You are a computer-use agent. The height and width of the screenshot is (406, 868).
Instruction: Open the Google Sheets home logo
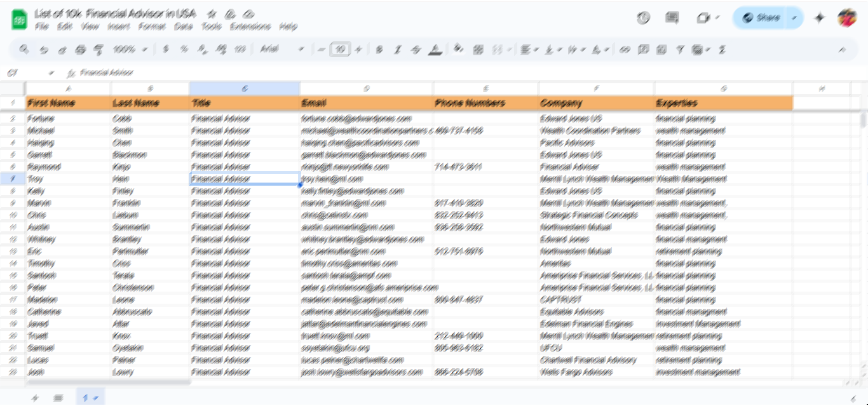tap(20, 20)
